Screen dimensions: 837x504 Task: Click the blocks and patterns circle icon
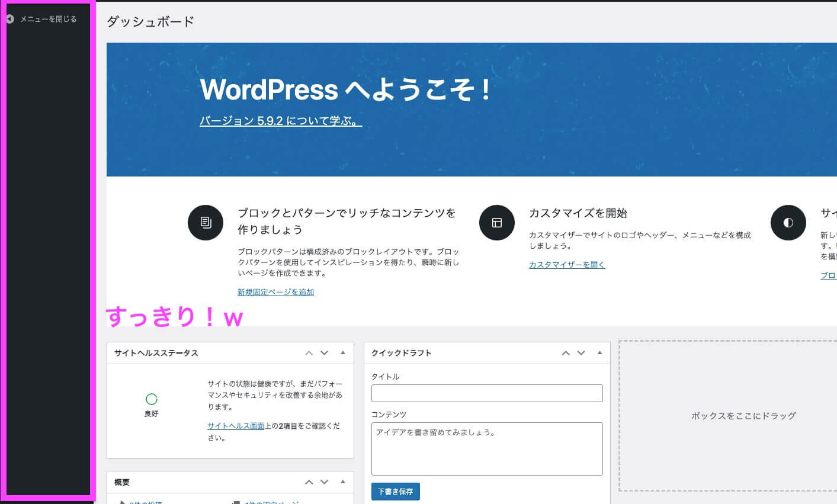pos(206,223)
